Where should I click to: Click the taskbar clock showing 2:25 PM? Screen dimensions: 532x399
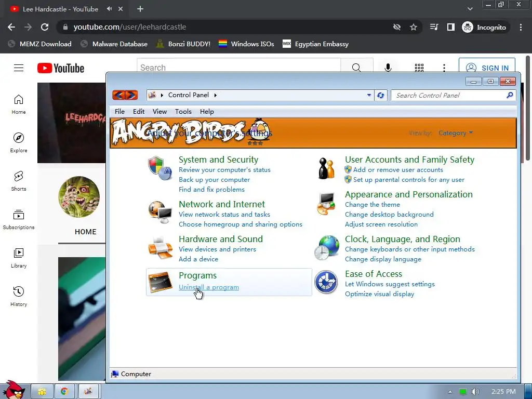[503, 392]
